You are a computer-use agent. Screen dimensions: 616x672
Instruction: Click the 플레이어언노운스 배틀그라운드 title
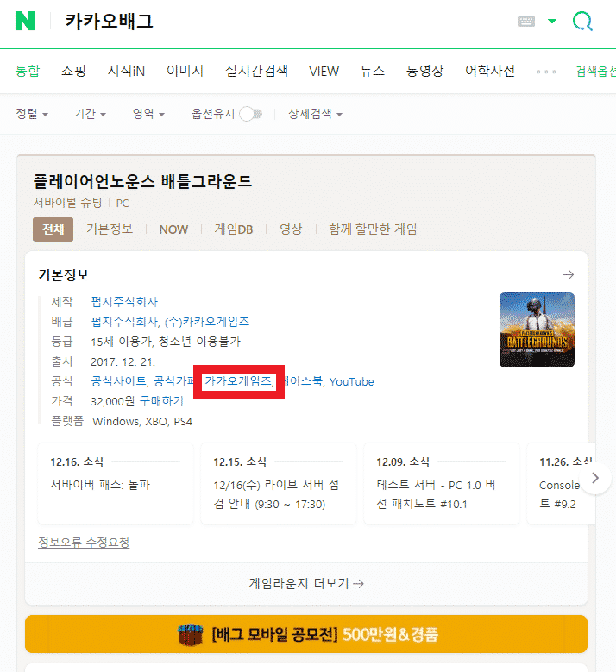142,181
